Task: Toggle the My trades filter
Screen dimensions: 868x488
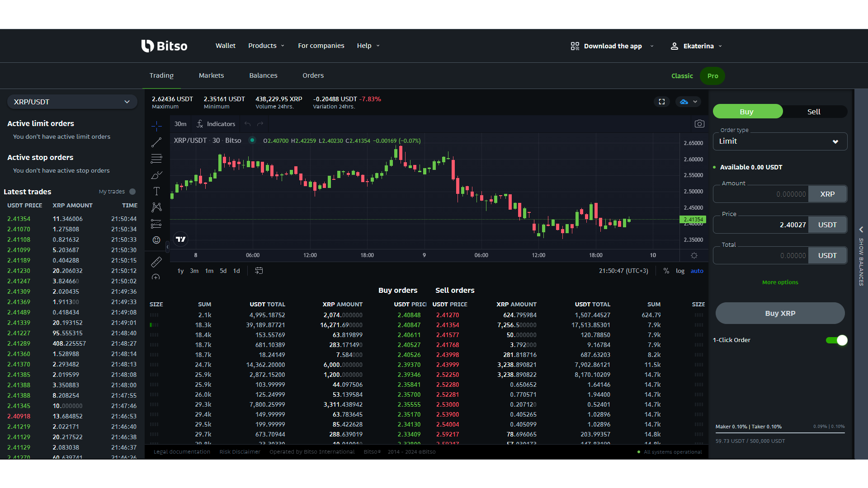Action: (132, 192)
